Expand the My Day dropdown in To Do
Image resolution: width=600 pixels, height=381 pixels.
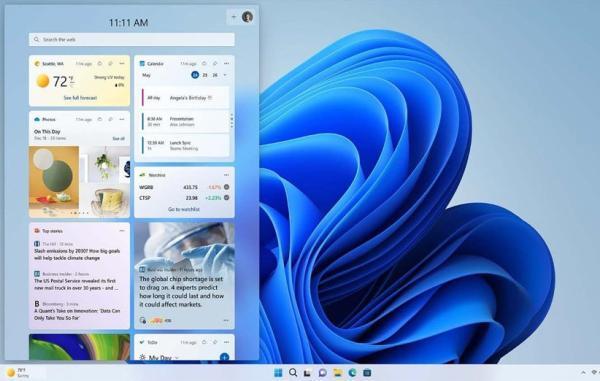coord(177,358)
